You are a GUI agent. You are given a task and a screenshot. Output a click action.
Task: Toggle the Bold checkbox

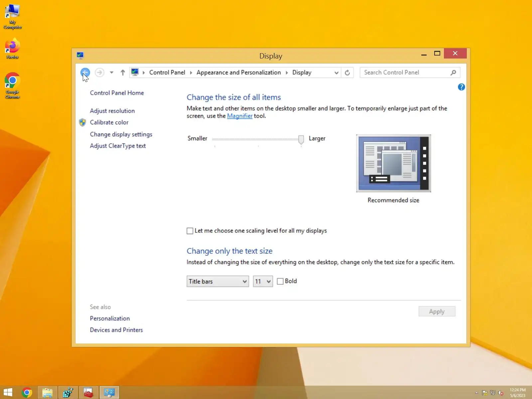pos(280,281)
